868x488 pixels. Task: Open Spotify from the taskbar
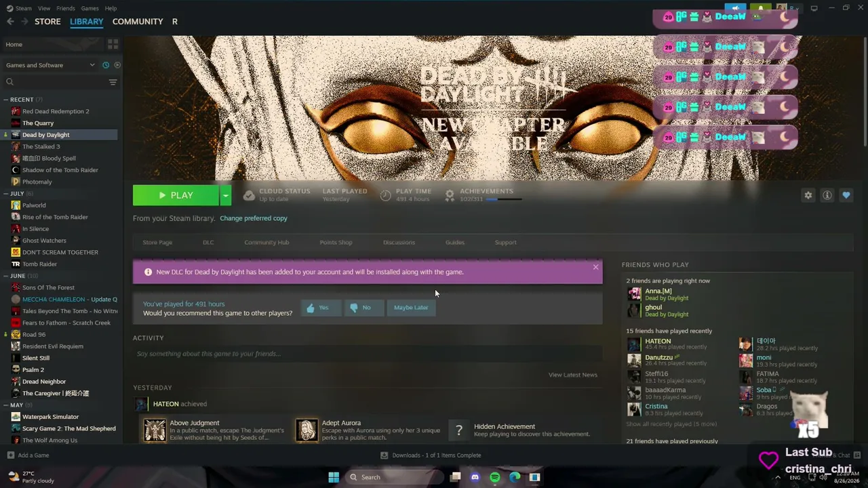pyautogui.click(x=495, y=477)
